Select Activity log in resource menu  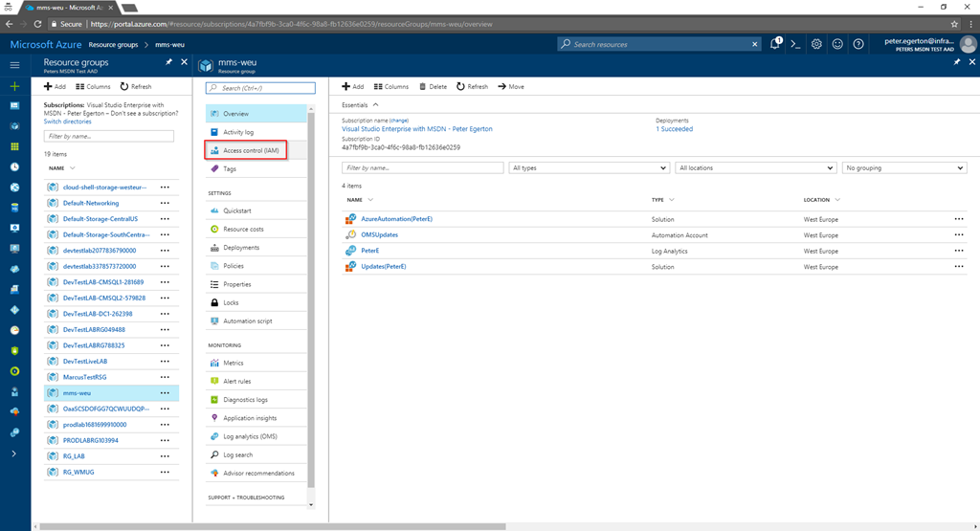click(x=238, y=132)
